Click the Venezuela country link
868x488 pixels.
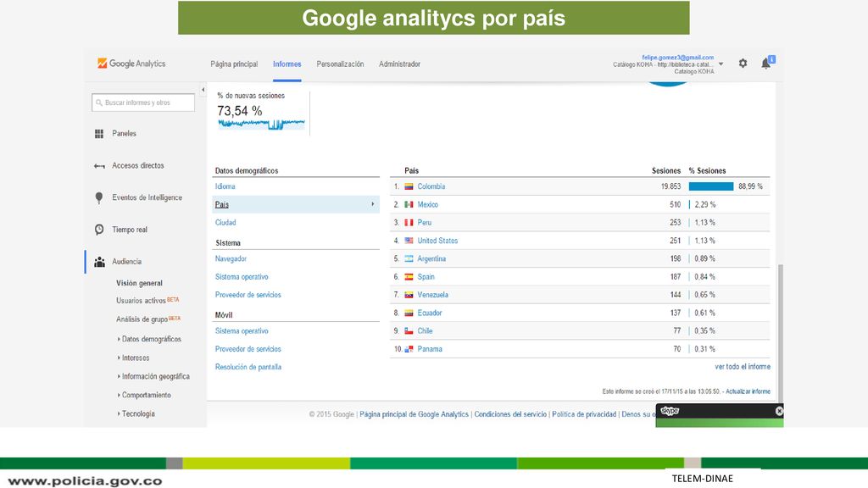[433, 295]
